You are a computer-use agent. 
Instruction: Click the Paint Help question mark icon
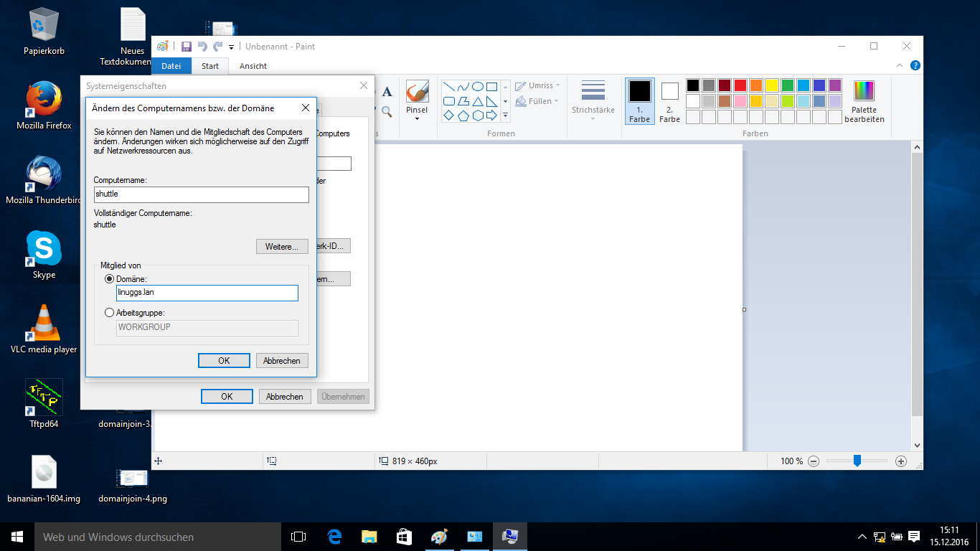tap(915, 65)
